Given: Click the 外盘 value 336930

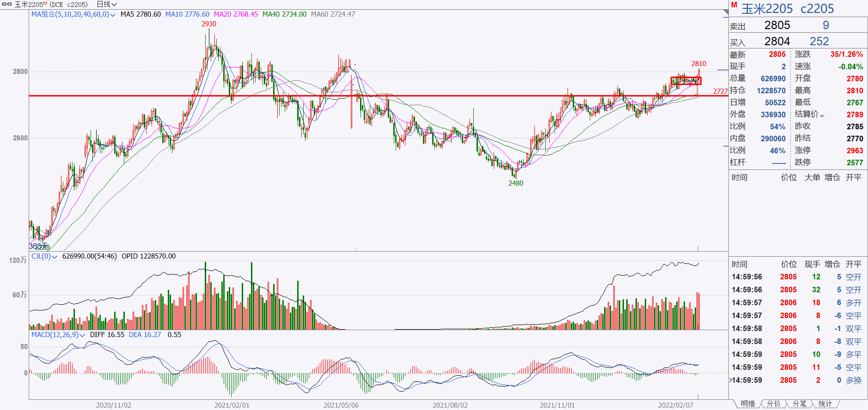Looking at the screenshot, I should click(x=773, y=115).
